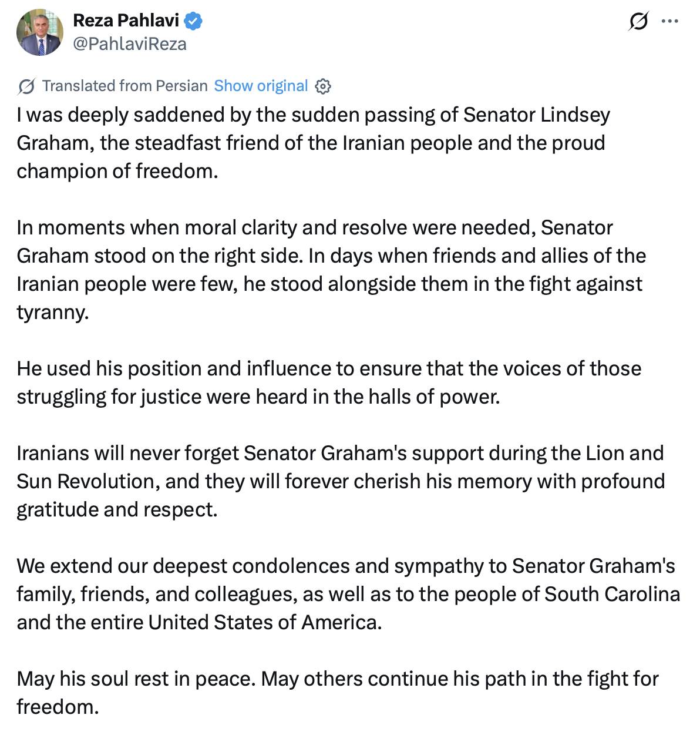Show original Persian post text
Image resolution: width=700 pixels, height=735 pixels.
261,86
